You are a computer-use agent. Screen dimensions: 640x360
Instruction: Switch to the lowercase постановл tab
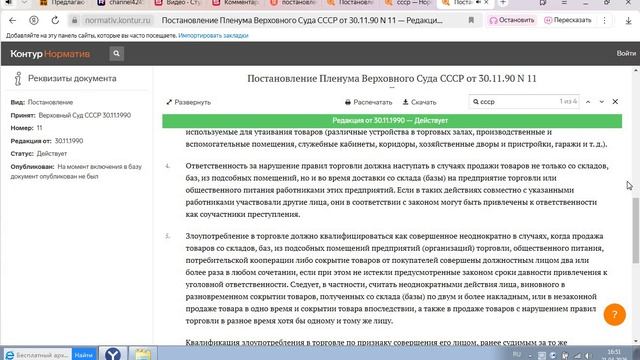click(293, 3)
